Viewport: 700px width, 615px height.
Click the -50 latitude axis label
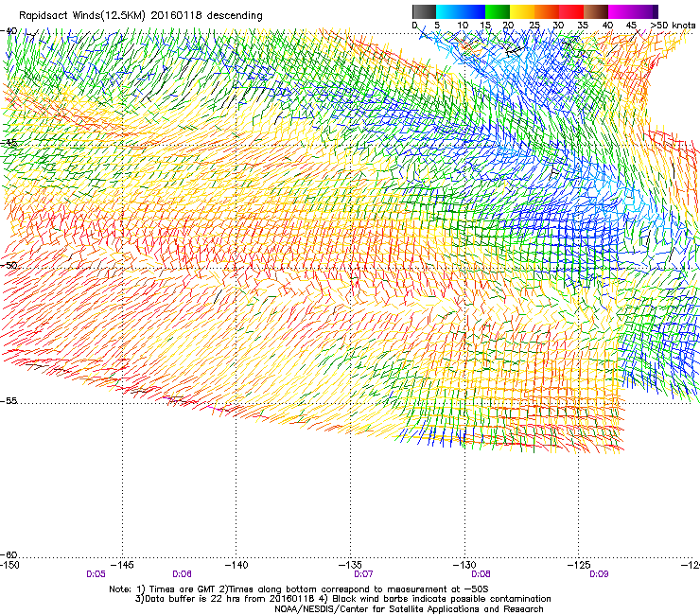pyautogui.click(x=9, y=265)
